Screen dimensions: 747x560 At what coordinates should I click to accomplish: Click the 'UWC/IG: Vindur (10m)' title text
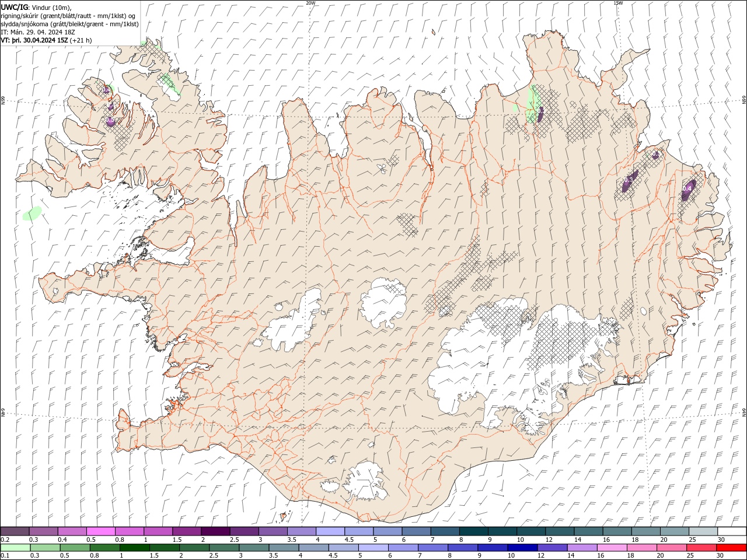tap(36, 7)
